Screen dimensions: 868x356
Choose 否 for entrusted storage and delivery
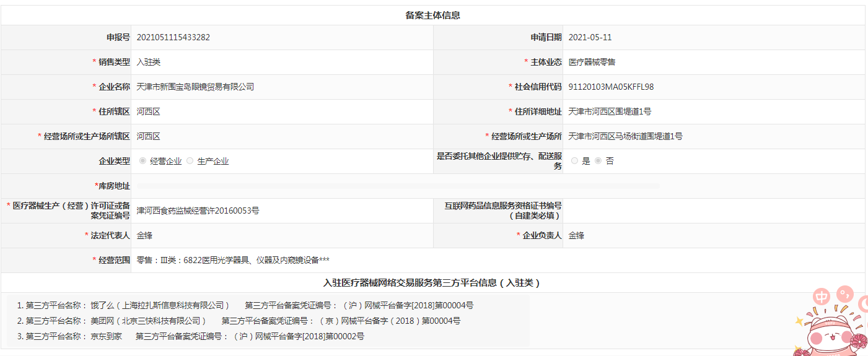click(598, 161)
